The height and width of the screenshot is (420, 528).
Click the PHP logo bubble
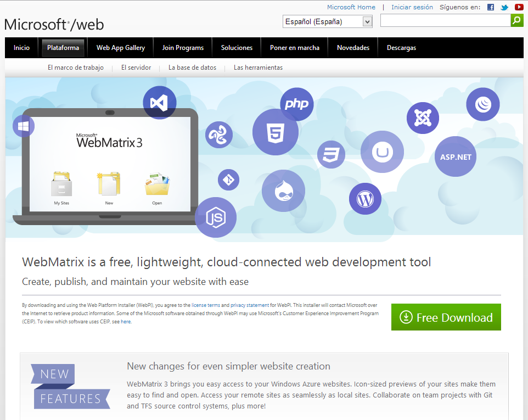(296, 104)
